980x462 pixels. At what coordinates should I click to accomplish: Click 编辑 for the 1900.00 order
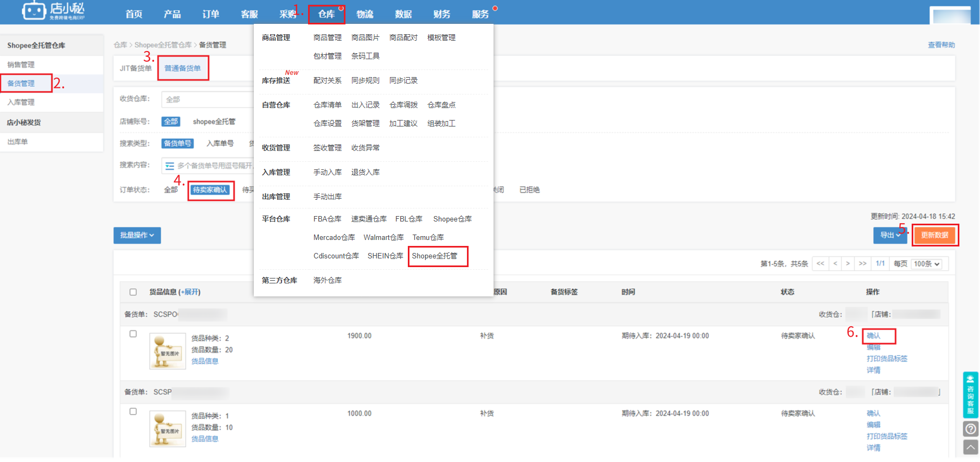point(874,347)
